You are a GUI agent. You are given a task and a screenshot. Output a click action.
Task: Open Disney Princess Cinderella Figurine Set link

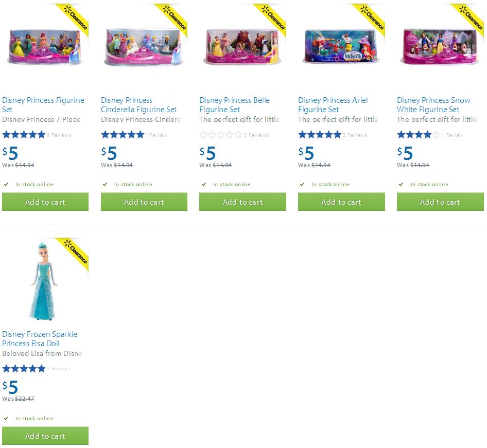138,105
